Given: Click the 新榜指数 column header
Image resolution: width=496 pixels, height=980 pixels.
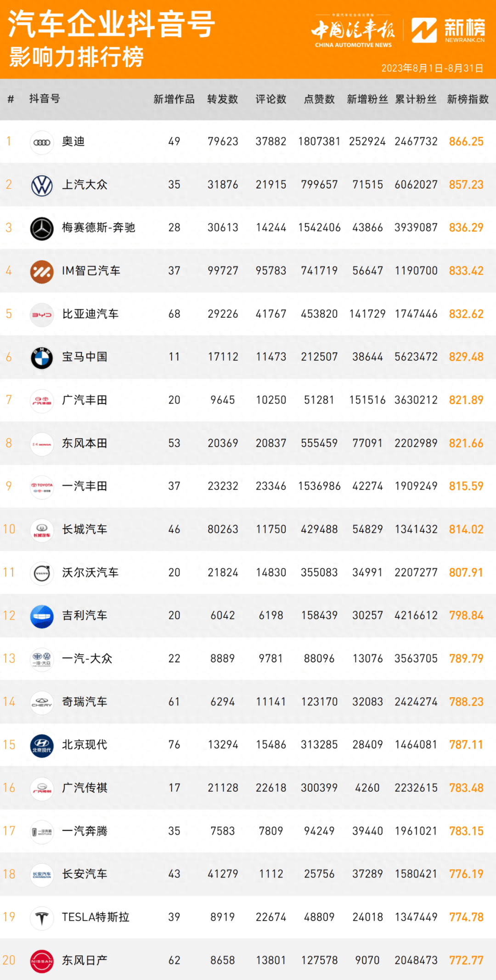Looking at the screenshot, I should click(x=468, y=99).
